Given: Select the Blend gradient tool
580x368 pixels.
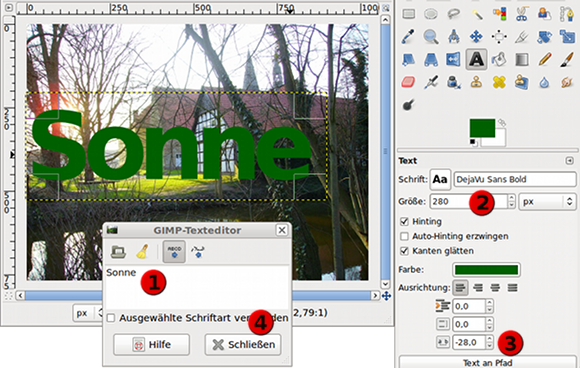Looking at the screenshot, I should (x=522, y=59).
